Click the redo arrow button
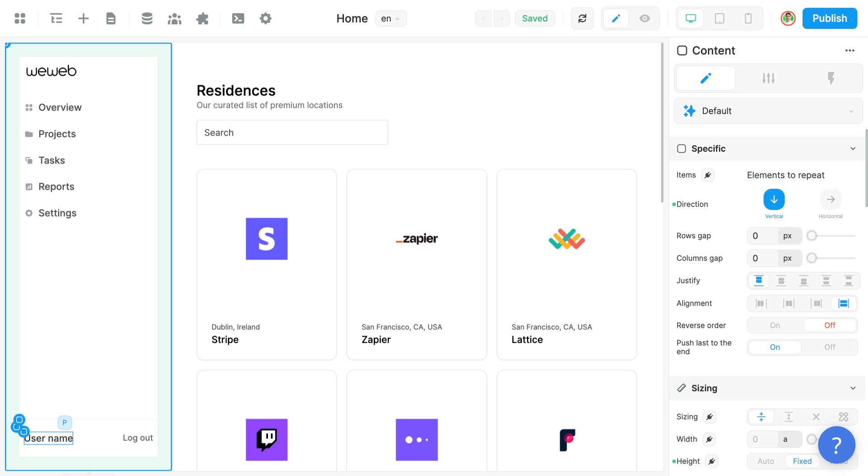868x476 pixels. point(502,19)
